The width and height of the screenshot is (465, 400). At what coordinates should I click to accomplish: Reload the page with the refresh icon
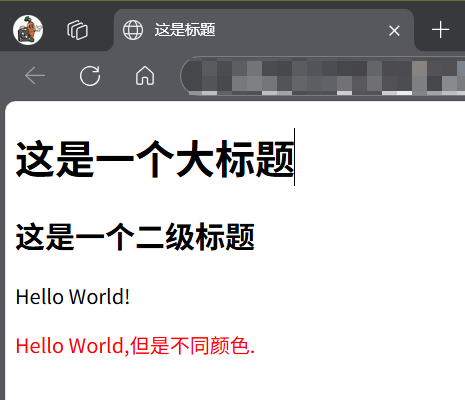[90, 76]
